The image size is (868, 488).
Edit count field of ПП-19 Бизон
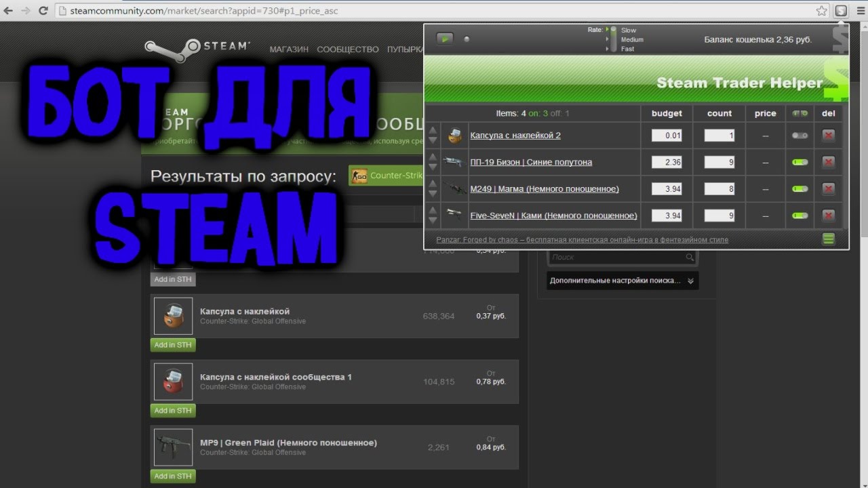point(719,162)
